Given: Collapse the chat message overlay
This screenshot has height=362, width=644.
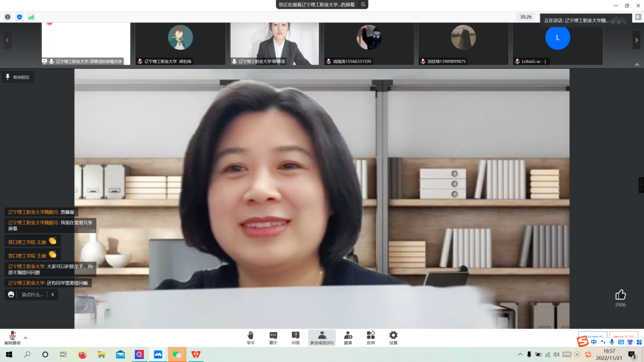Looking at the screenshot, I should coord(52,294).
